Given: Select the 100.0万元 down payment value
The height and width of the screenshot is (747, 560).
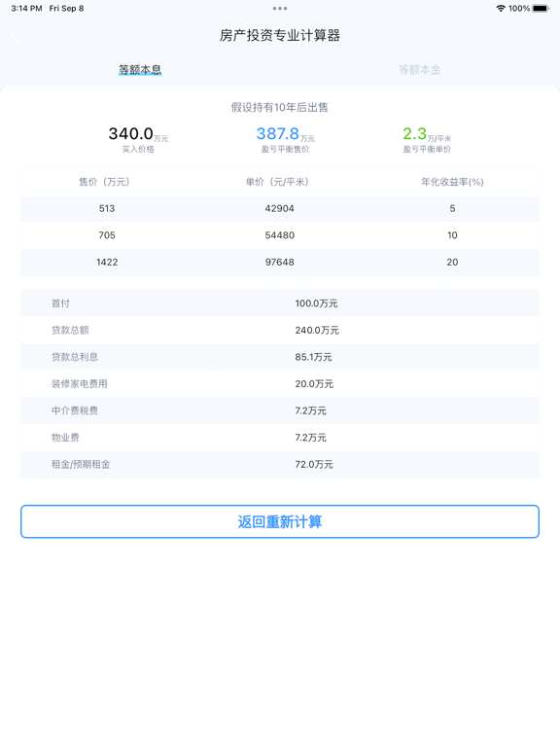Looking at the screenshot, I should click(316, 303).
